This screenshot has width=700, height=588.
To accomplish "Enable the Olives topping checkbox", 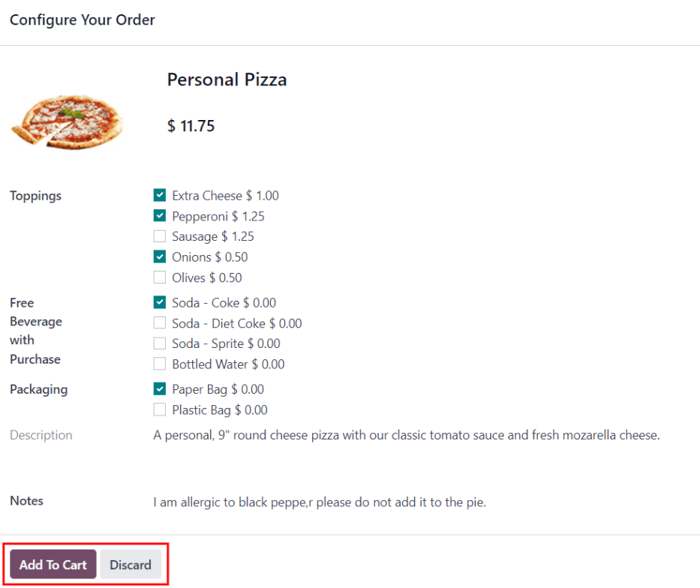I will point(159,277).
